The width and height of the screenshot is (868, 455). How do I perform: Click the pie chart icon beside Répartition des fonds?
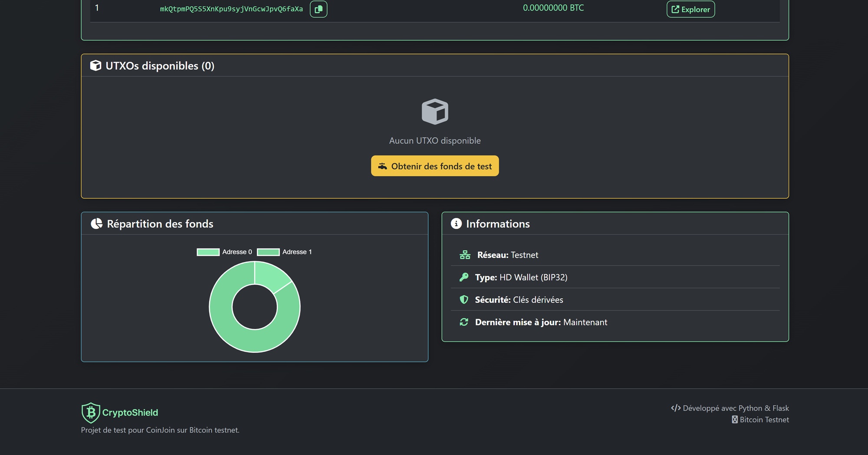tap(96, 224)
